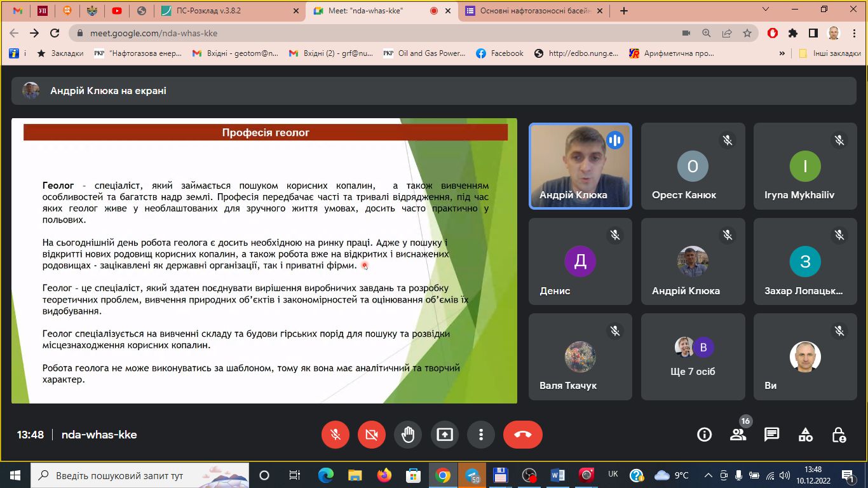Open chat with everyone icon
Viewport: 868px width, 488px height.
[771, 435]
